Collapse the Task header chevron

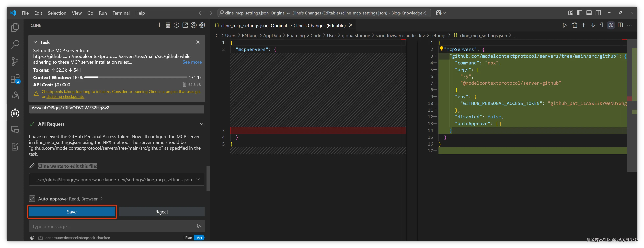click(35, 42)
